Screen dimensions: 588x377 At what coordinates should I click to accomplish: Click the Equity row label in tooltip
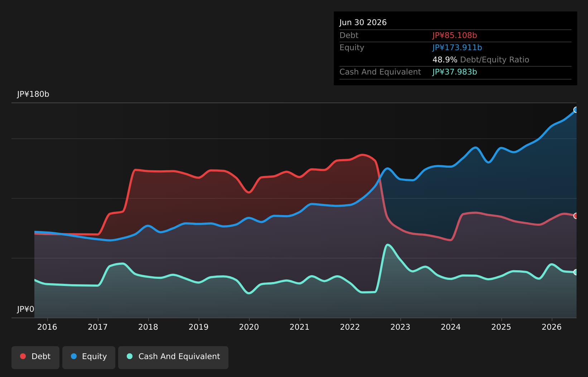point(352,48)
